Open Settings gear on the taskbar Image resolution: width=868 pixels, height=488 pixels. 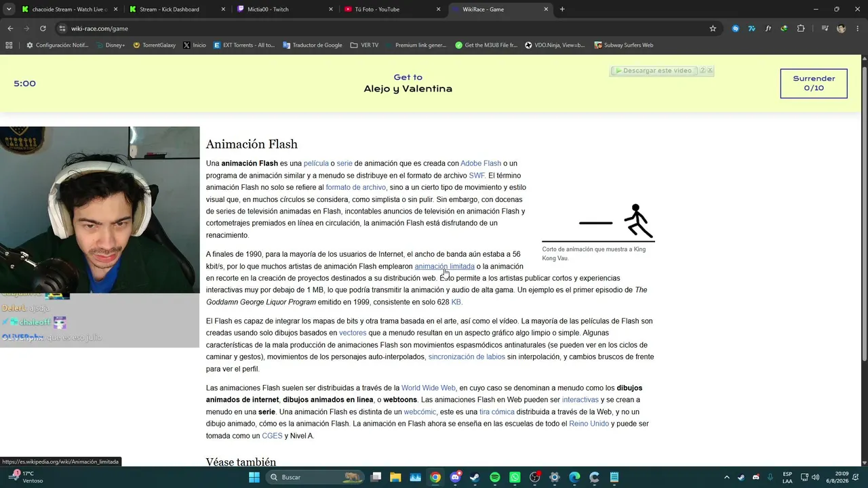554,477
